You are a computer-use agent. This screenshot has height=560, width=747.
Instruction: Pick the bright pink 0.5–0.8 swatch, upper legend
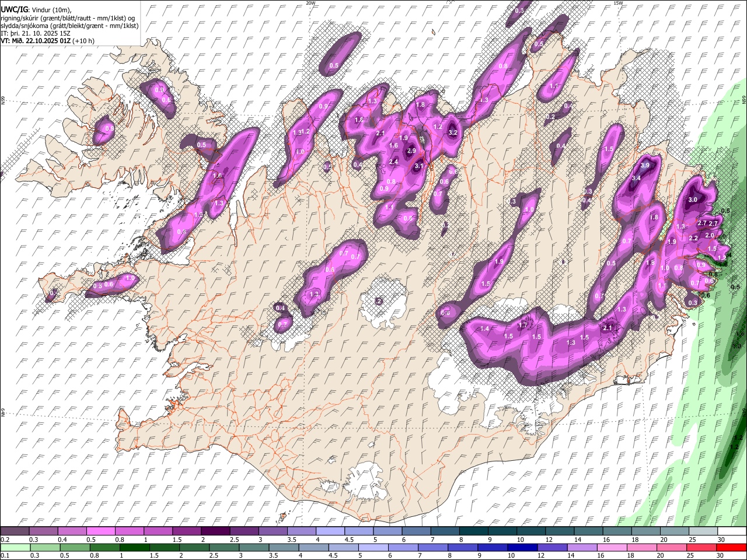[100, 531]
